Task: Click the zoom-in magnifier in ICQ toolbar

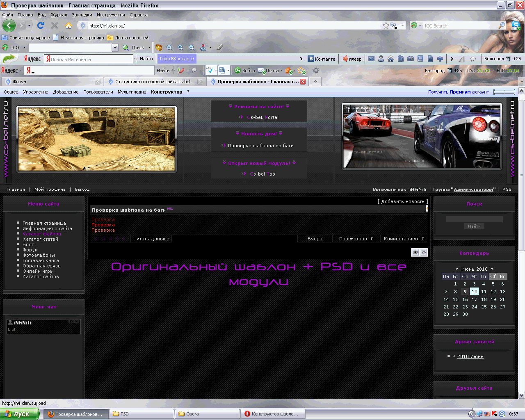Action: point(169,48)
